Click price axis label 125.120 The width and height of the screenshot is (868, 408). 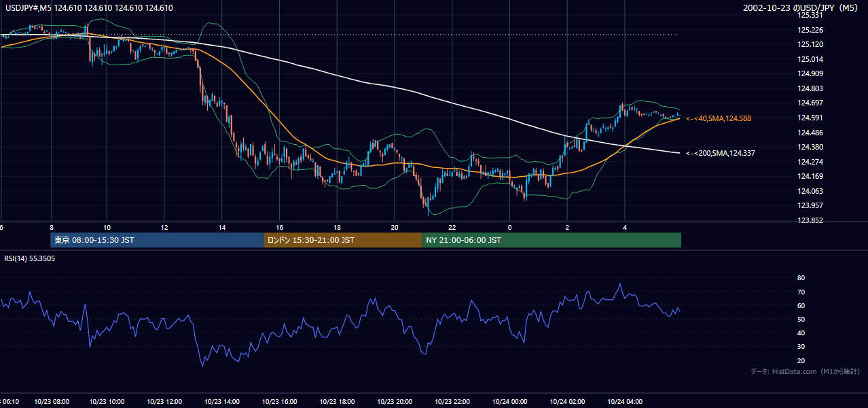[810, 44]
